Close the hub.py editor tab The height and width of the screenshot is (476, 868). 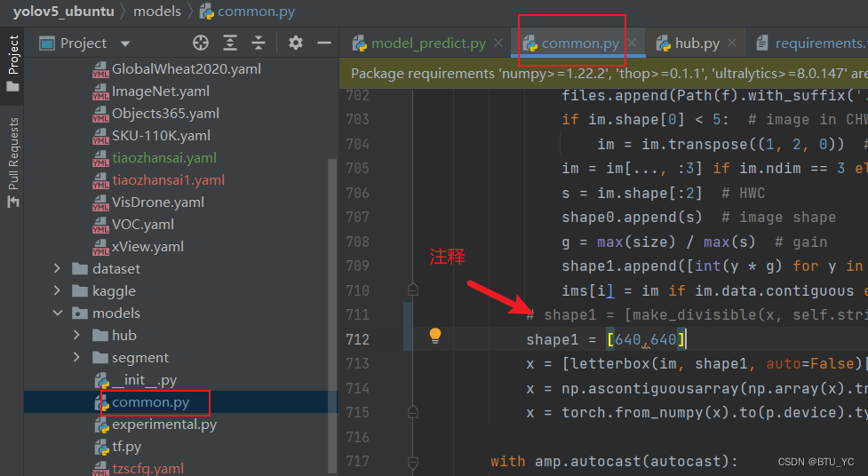click(732, 43)
